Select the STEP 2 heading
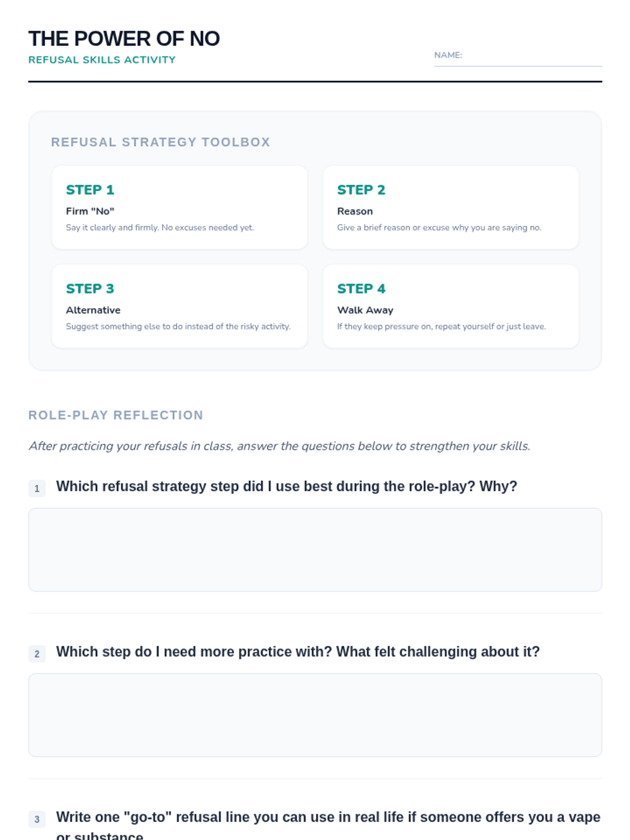This screenshot has width=630, height=840. [361, 190]
